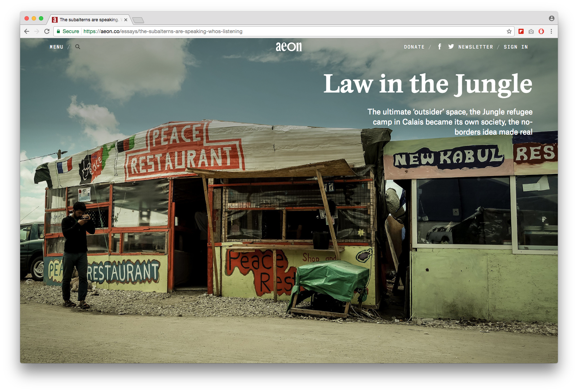Reload the current page

click(x=47, y=31)
